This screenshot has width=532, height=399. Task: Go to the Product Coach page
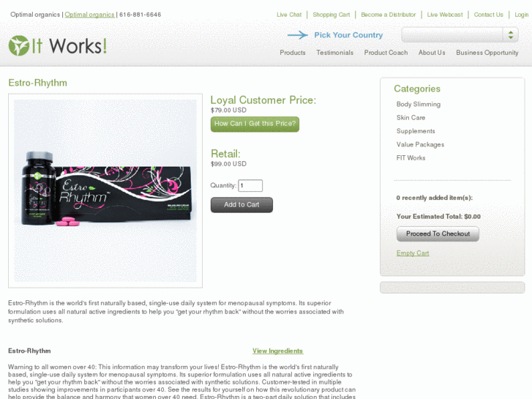coord(386,53)
